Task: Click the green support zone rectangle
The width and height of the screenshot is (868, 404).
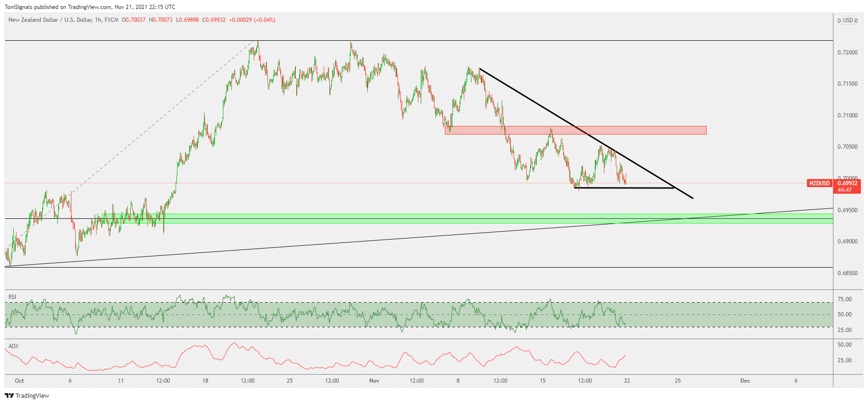Action: click(473, 218)
